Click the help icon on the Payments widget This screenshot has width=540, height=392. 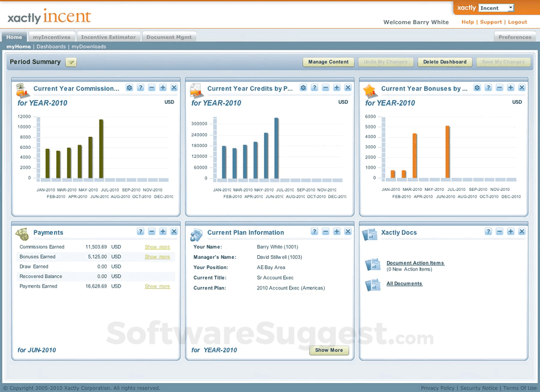point(140,231)
